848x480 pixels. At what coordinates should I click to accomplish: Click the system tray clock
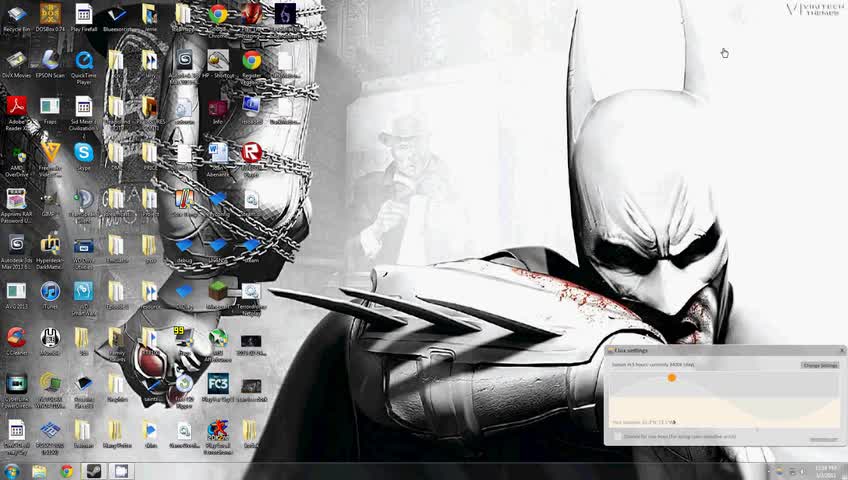coord(825,471)
